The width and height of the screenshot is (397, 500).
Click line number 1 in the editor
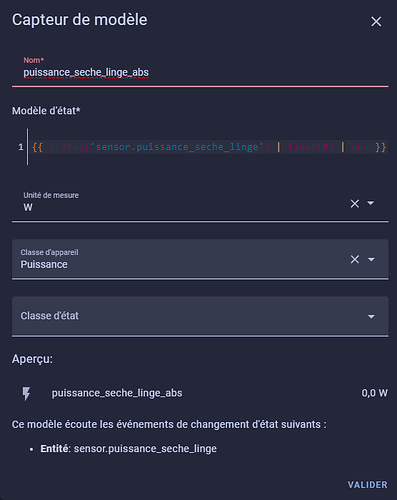tap(21, 147)
